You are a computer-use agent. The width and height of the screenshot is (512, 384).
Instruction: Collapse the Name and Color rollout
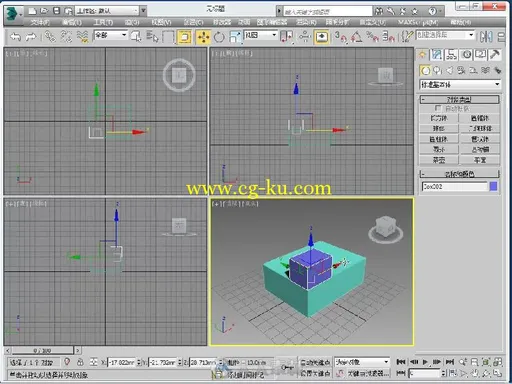[x=459, y=174]
